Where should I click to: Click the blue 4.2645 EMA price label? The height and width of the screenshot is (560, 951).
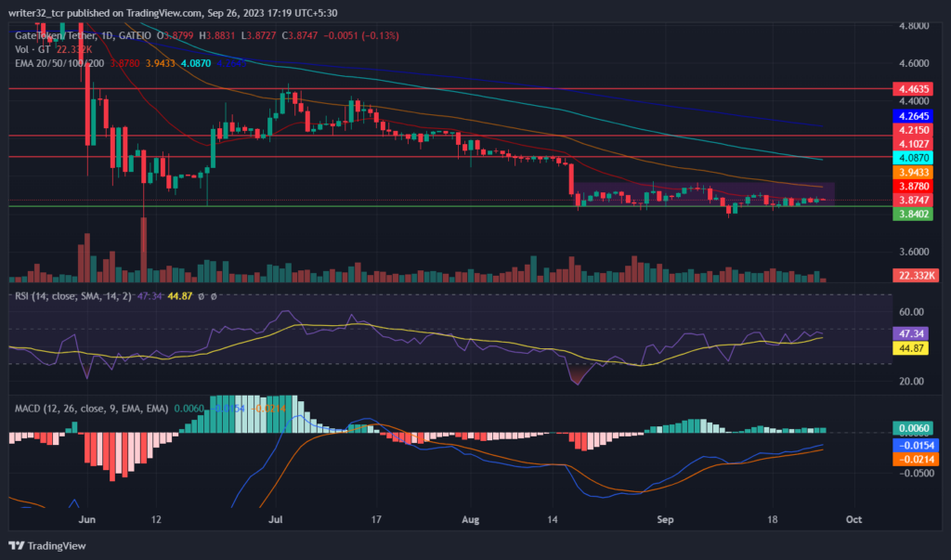pyautogui.click(x=914, y=116)
